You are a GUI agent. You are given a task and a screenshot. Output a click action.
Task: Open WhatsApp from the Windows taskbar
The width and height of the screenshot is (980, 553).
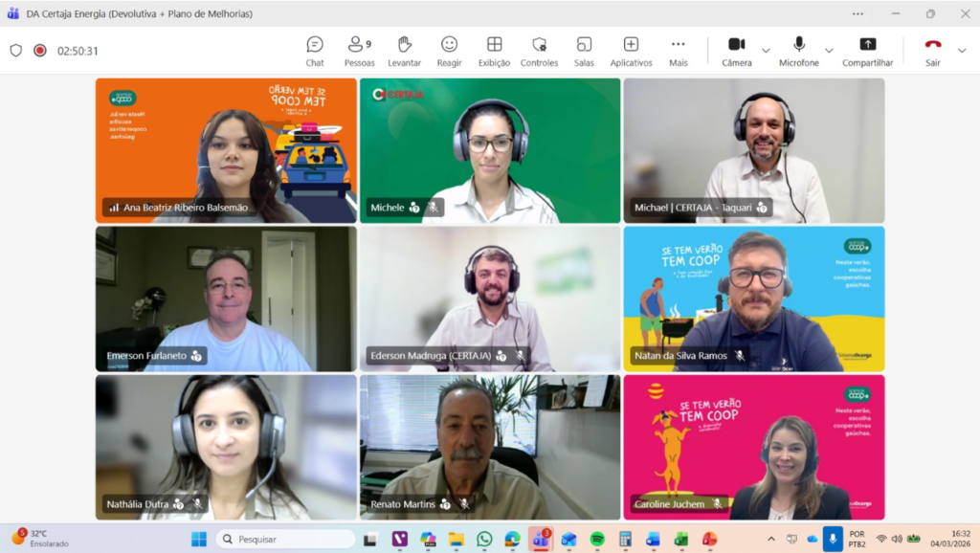tap(484, 539)
